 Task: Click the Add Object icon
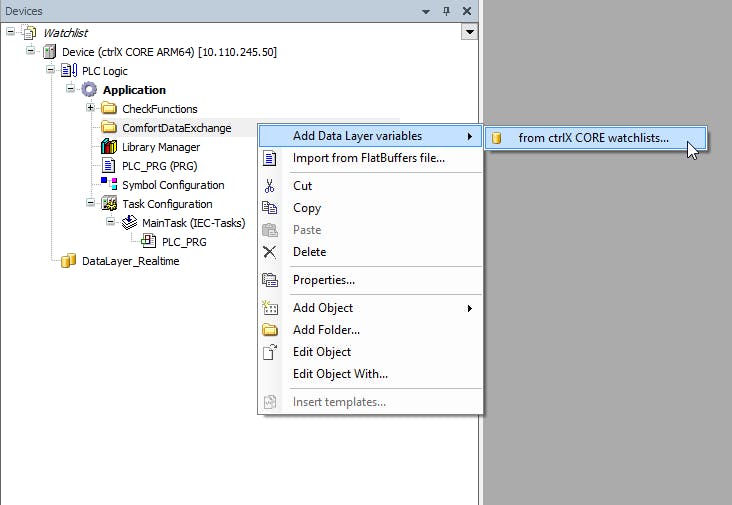point(270,308)
